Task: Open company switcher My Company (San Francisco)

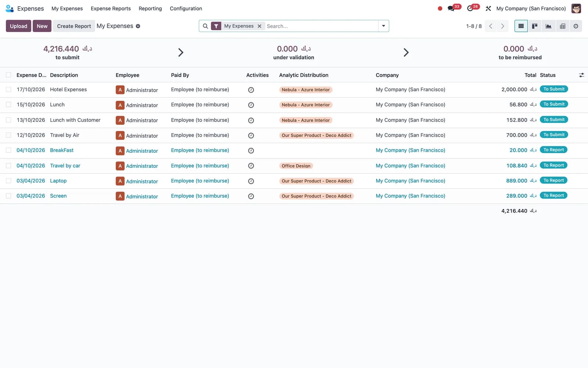Action: (x=531, y=8)
